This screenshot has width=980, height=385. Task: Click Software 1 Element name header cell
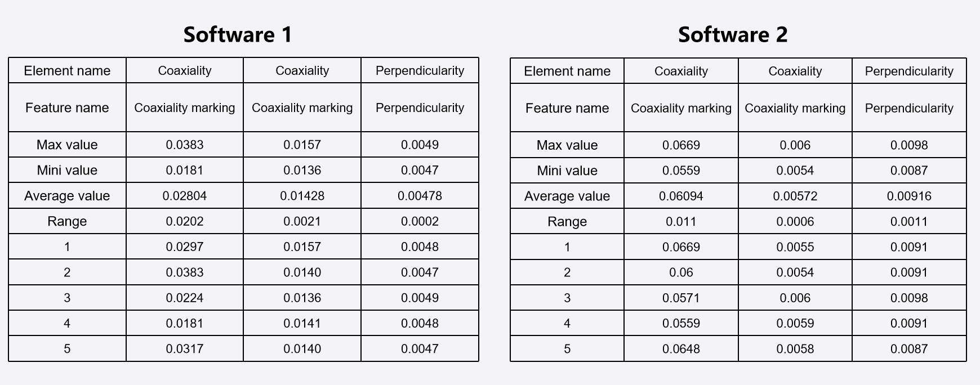point(67,70)
